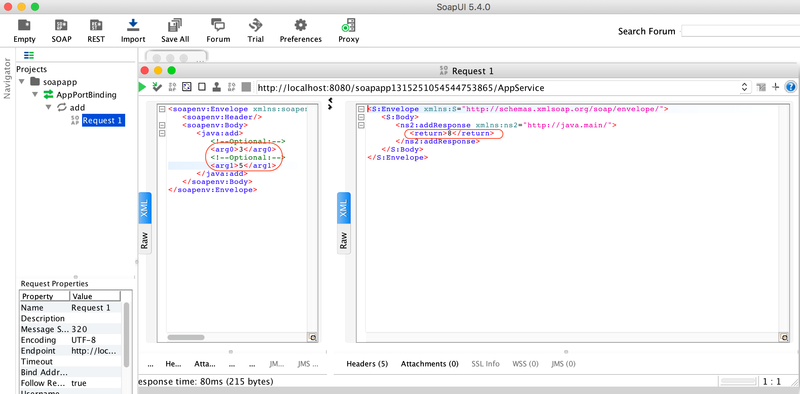Submit request with the green play icon
The width and height of the screenshot is (800, 394).
coord(142,87)
